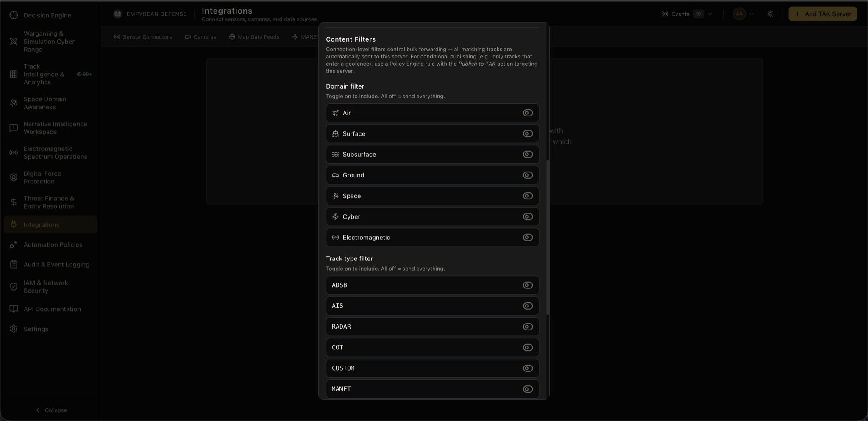Click the IAM & Network Security shield icon

(x=14, y=287)
